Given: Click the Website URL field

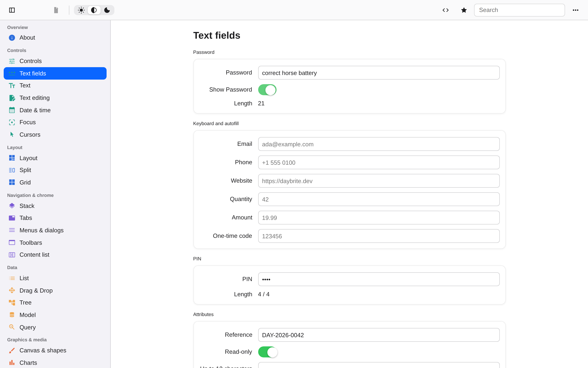Looking at the screenshot, I should (379, 181).
